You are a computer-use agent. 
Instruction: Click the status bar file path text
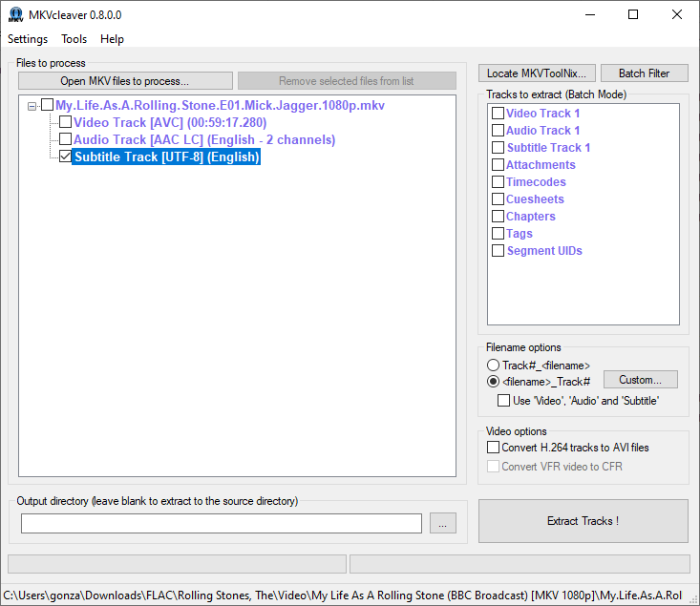click(342, 596)
